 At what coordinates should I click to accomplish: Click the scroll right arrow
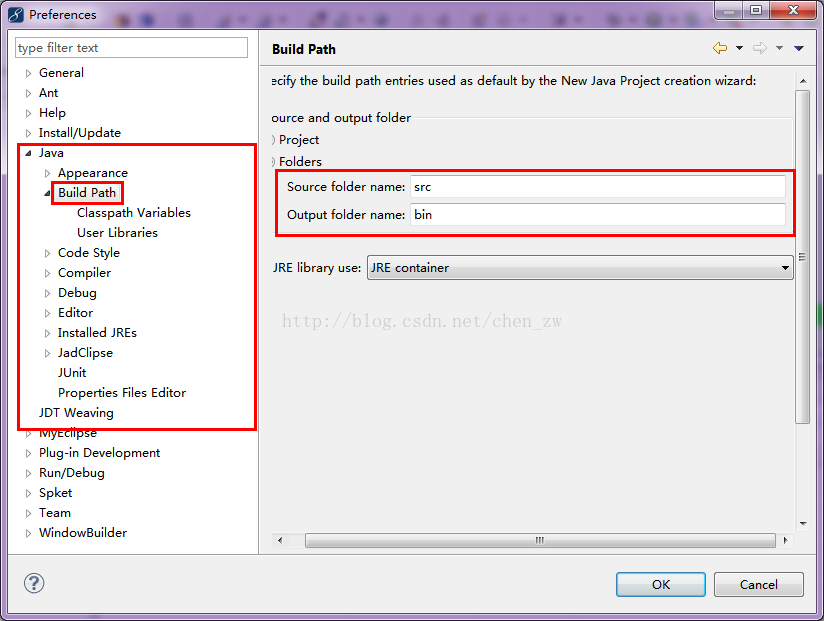click(786, 540)
